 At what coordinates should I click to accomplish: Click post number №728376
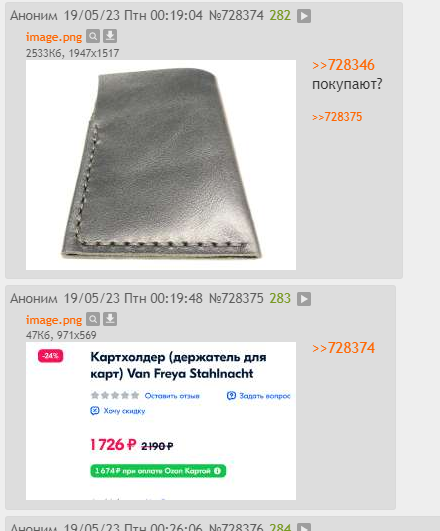(236, 527)
